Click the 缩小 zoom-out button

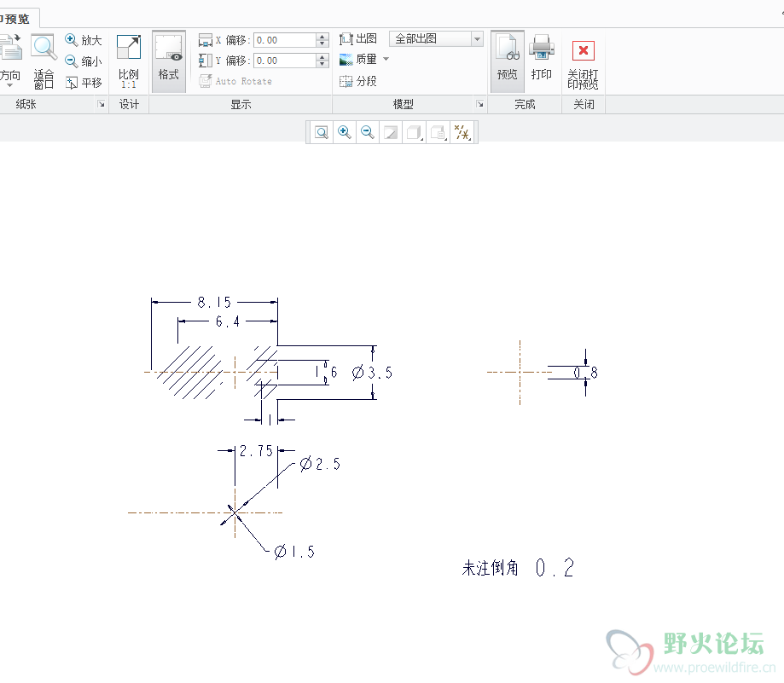tap(83, 61)
